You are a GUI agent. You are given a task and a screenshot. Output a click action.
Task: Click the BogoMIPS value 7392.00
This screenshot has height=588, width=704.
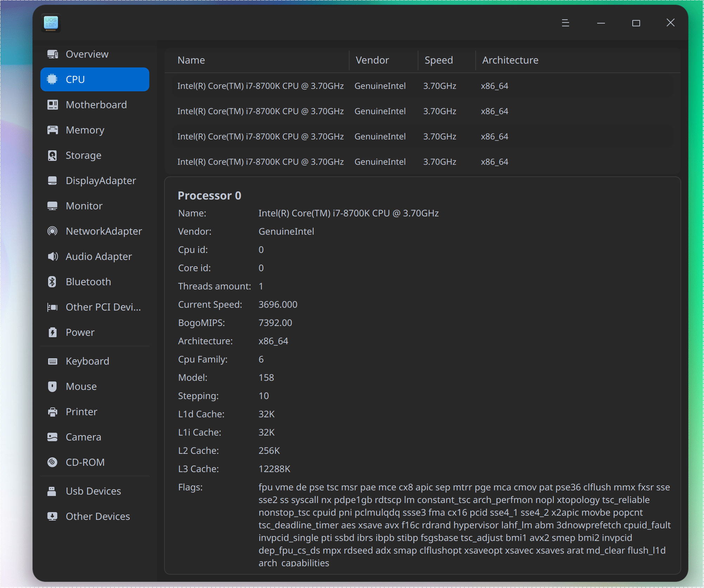coord(275,322)
